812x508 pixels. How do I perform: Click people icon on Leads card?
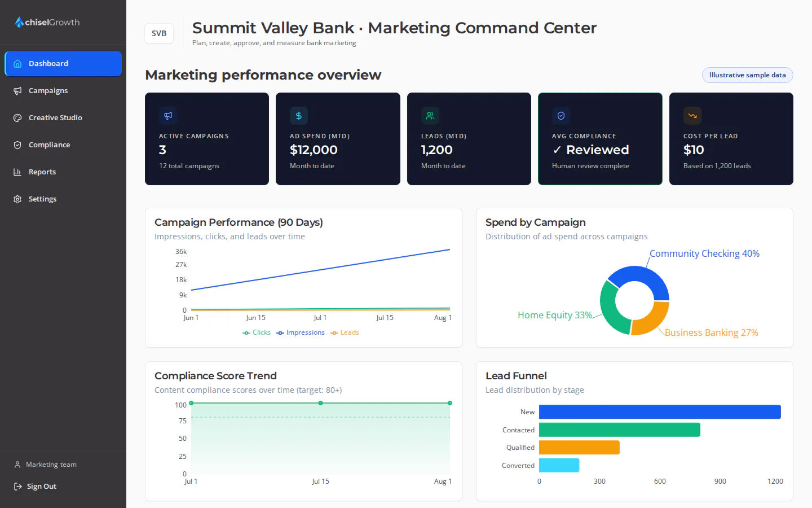click(430, 116)
